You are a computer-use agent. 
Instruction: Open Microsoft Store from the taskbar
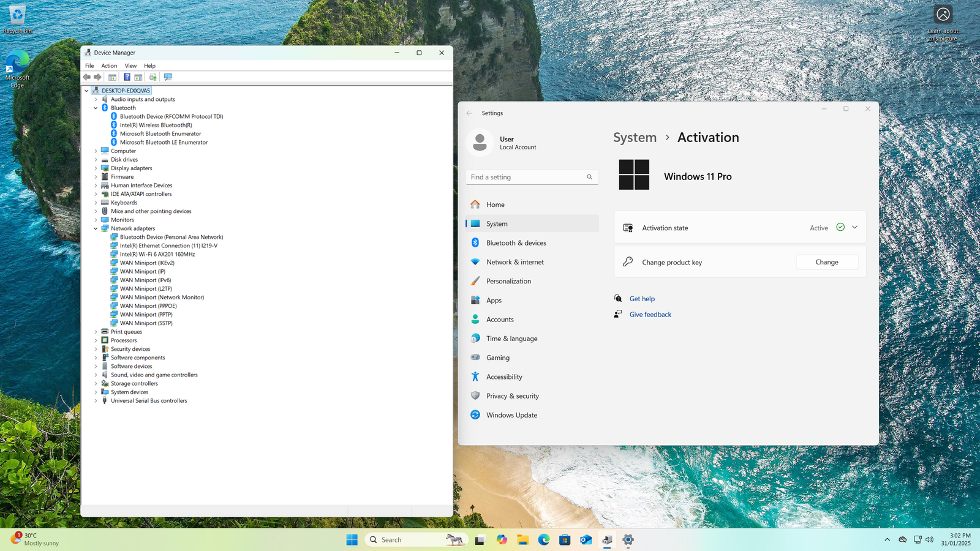[565, 540]
